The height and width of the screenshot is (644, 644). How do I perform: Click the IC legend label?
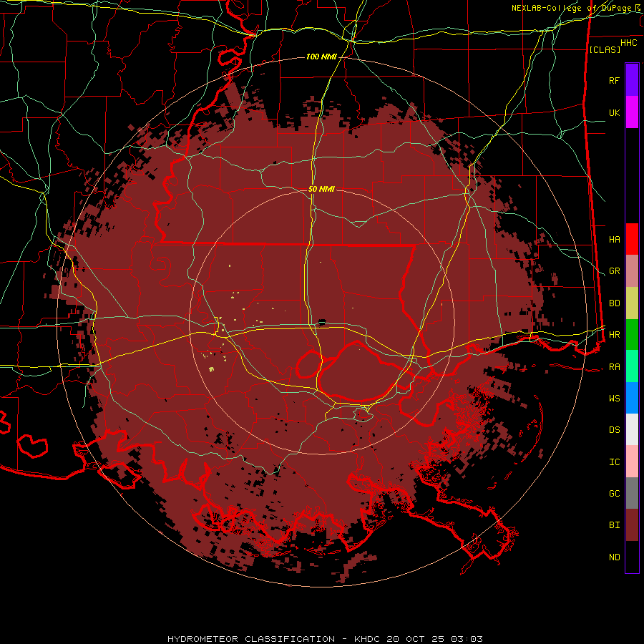pyautogui.click(x=615, y=462)
